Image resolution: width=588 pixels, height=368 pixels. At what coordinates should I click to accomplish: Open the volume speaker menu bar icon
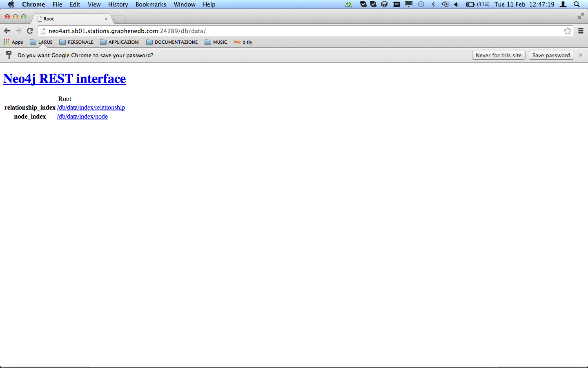pyautogui.click(x=456, y=4)
